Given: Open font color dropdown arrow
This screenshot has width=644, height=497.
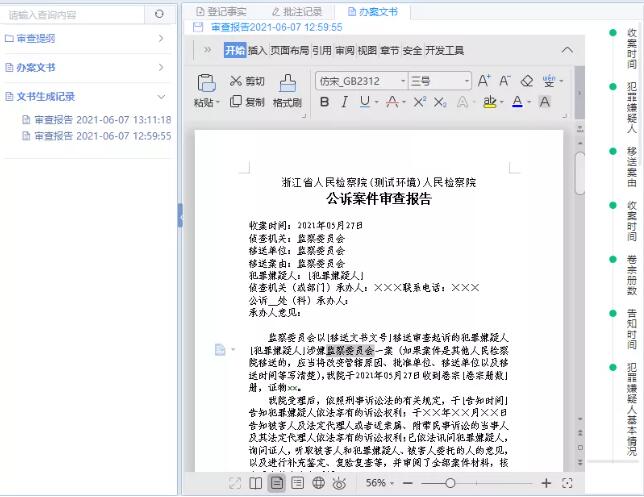Looking at the screenshot, I should 529,102.
